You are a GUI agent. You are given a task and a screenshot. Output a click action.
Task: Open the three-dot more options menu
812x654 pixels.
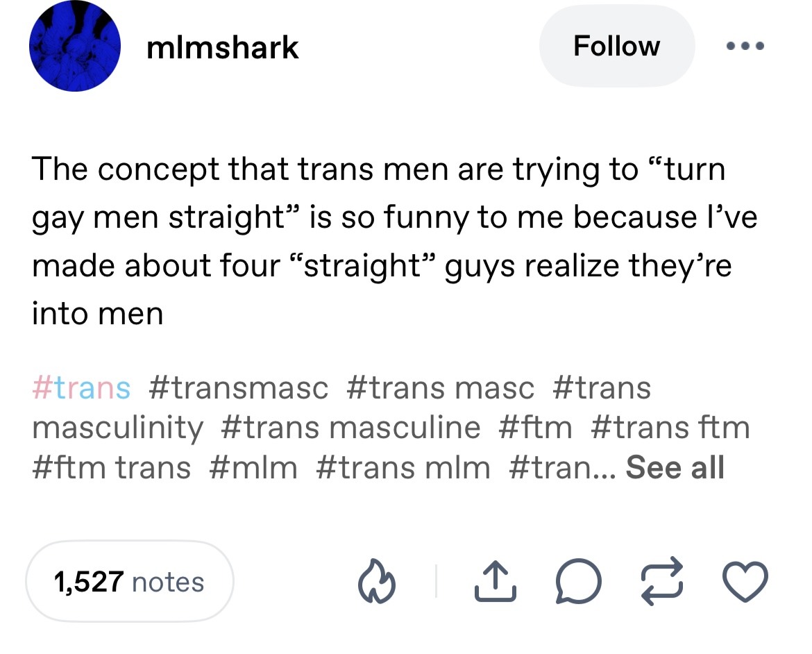(745, 46)
